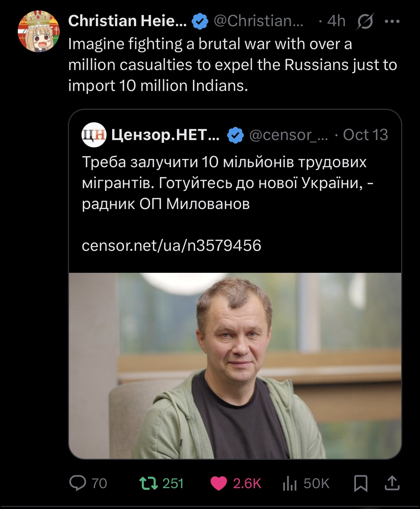Click the Oct 13 quoted post date
Image resolution: width=420 pixels, height=509 pixels.
tap(365, 135)
